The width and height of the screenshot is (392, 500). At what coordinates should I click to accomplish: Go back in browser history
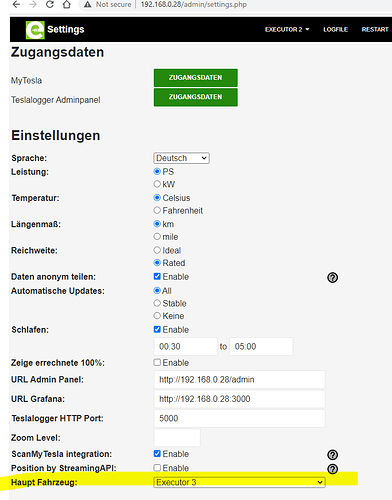click(16, 4)
